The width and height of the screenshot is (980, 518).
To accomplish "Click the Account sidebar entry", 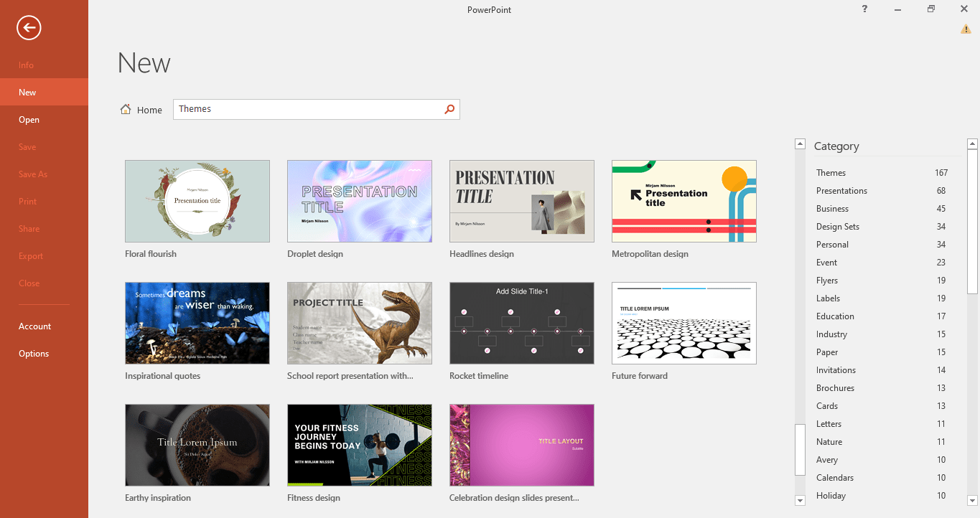I will point(34,326).
